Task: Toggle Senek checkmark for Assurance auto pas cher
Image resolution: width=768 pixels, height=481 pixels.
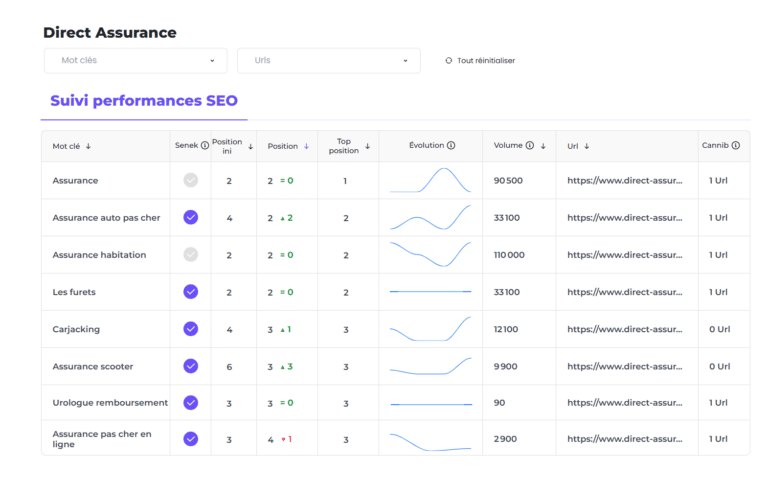Action: click(190, 217)
